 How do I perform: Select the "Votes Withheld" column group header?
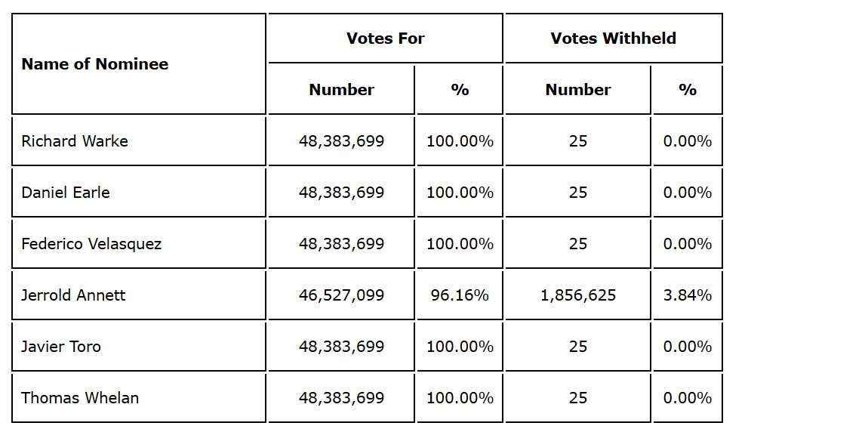[x=613, y=39]
